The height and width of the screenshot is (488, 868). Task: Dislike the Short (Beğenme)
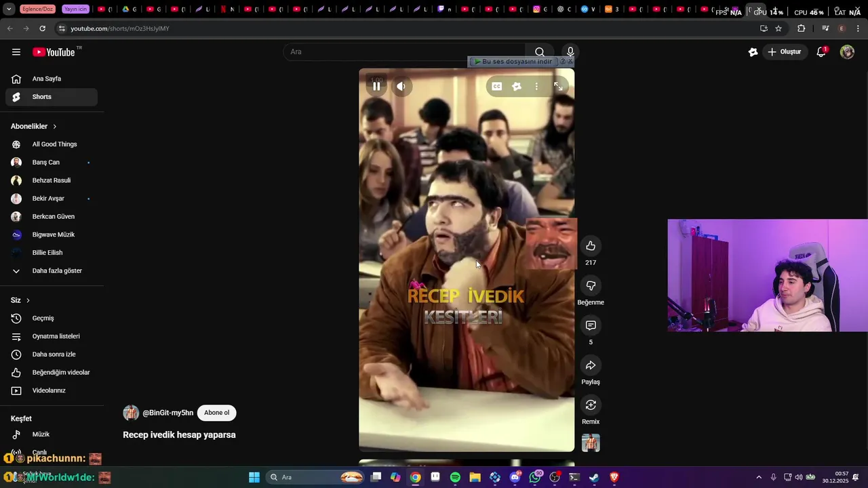click(x=591, y=286)
